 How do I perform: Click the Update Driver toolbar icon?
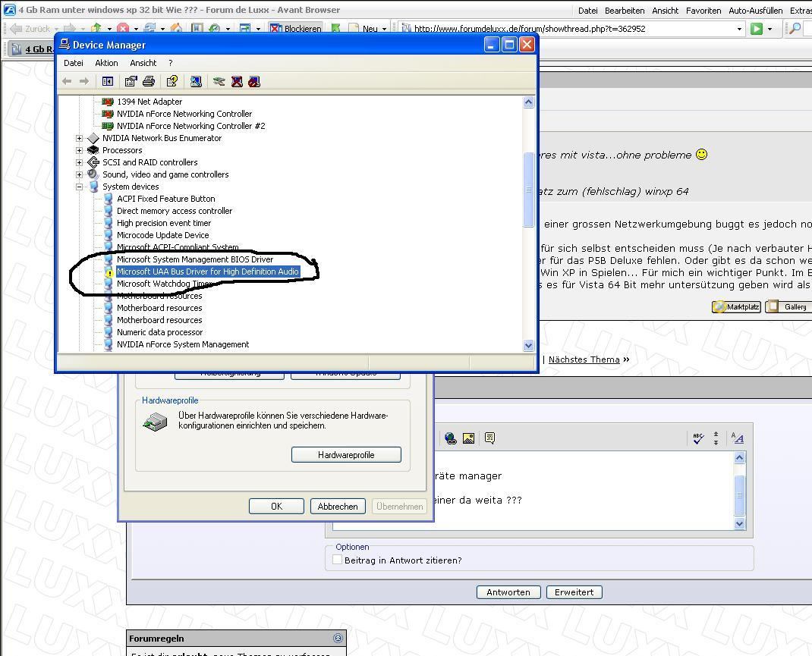[219, 81]
